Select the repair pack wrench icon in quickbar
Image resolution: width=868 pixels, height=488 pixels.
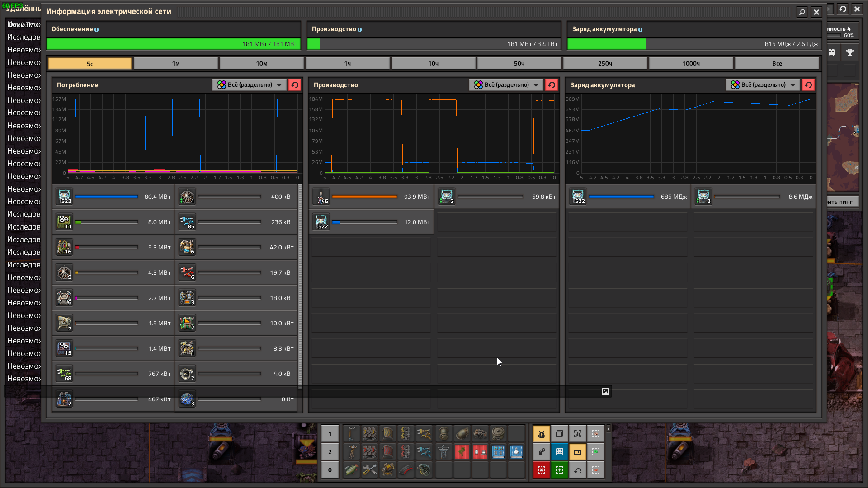pyautogui.click(x=370, y=470)
